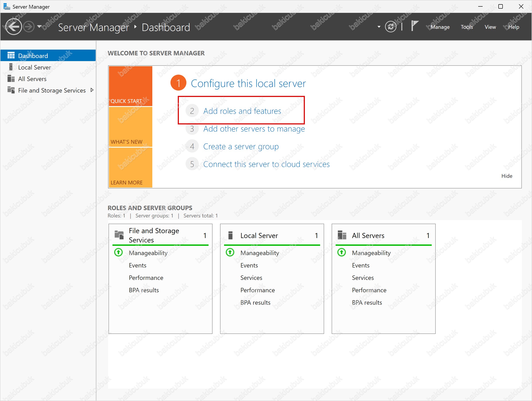The width and height of the screenshot is (532, 401).
Task: Click the Local Server tile Manageability status icon
Action: (230, 252)
